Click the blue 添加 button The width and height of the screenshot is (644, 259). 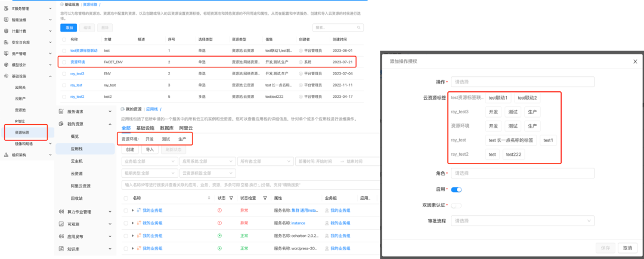tap(69, 27)
